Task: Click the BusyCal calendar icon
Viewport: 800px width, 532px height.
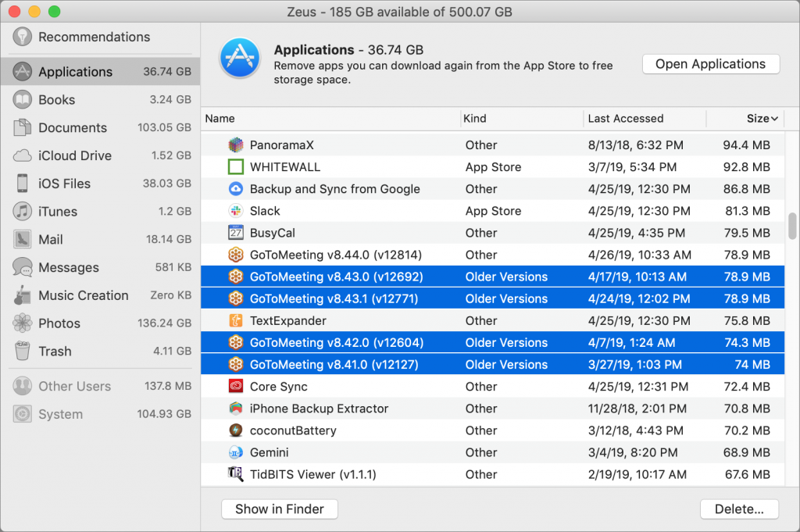Action: click(235, 233)
